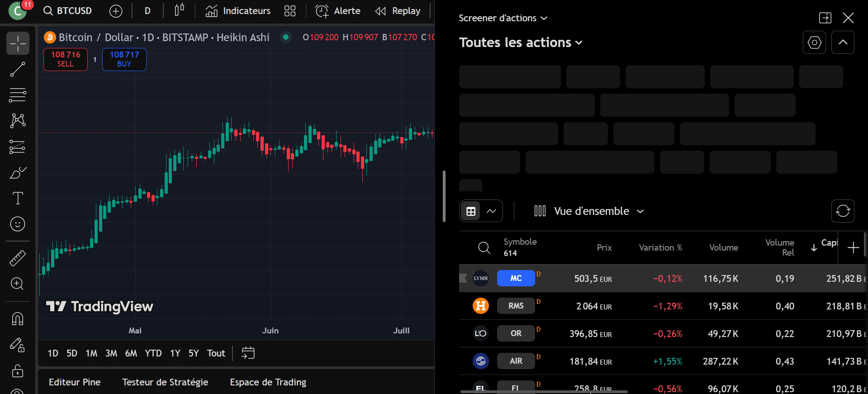This screenshot has height=394, width=868.
Task: Switch screener to table view
Action: pyautogui.click(x=471, y=211)
